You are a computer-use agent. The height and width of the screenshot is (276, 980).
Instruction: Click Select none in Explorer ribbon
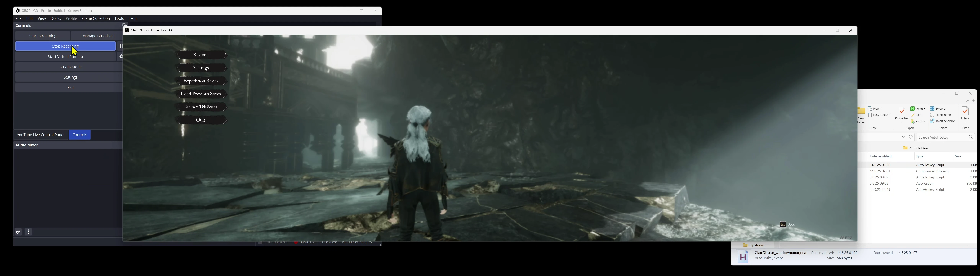point(941,115)
